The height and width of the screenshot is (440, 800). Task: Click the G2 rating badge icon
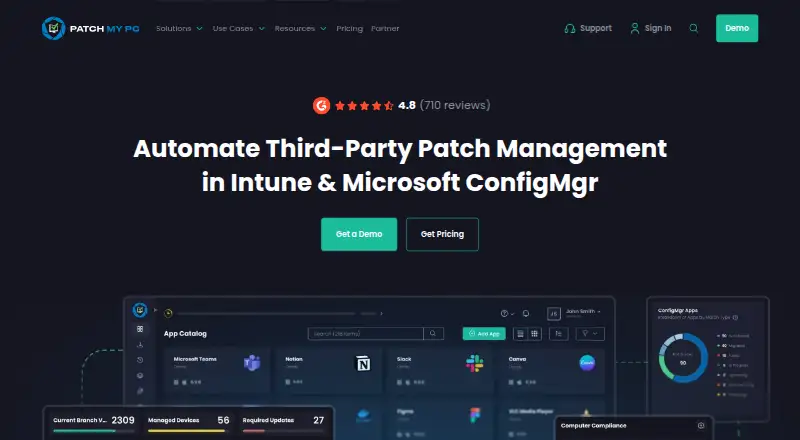pyautogui.click(x=321, y=106)
